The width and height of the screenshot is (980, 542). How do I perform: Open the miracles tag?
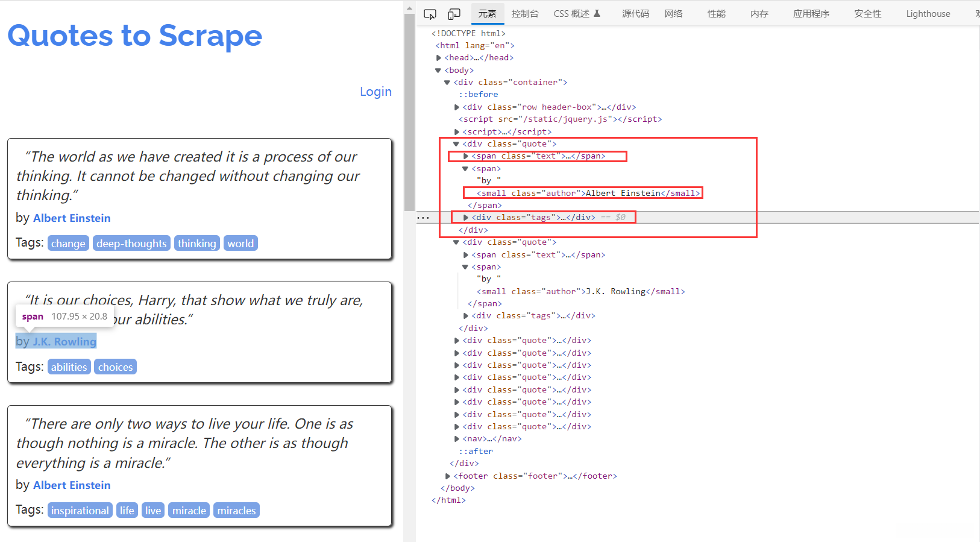click(x=237, y=511)
